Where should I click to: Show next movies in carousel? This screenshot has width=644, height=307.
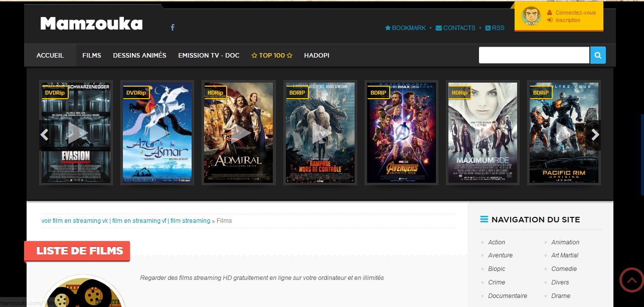[595, 135]
